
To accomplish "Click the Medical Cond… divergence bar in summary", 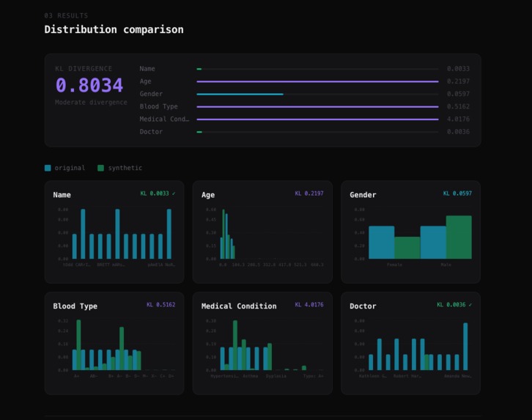I will tap(317, 119).
